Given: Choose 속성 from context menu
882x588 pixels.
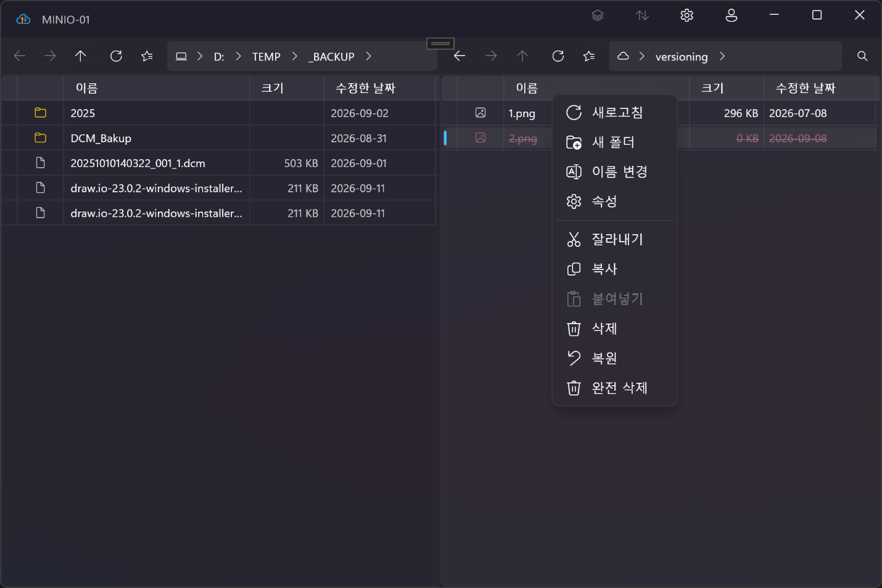Looking at the screenshot, I should click(615, 202).
